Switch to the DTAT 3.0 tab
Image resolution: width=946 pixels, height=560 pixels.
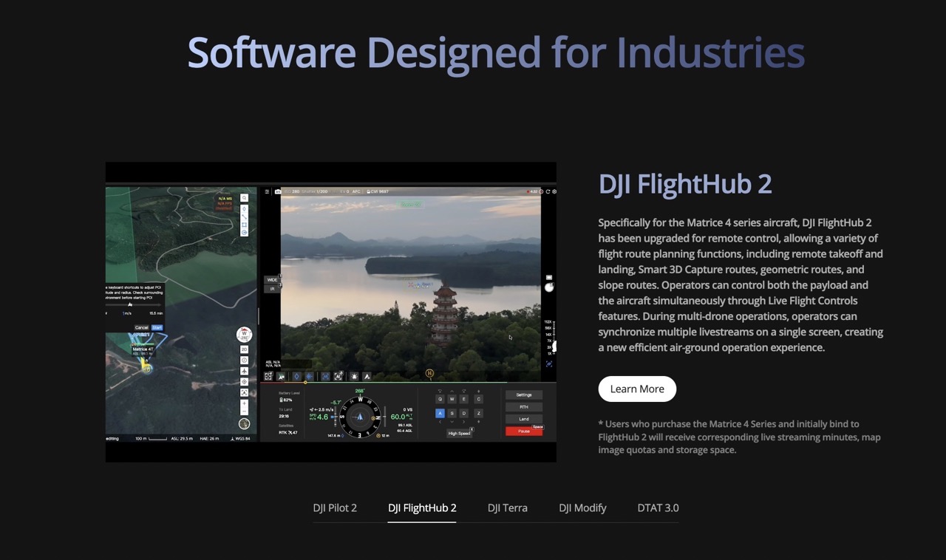[658, 508]
